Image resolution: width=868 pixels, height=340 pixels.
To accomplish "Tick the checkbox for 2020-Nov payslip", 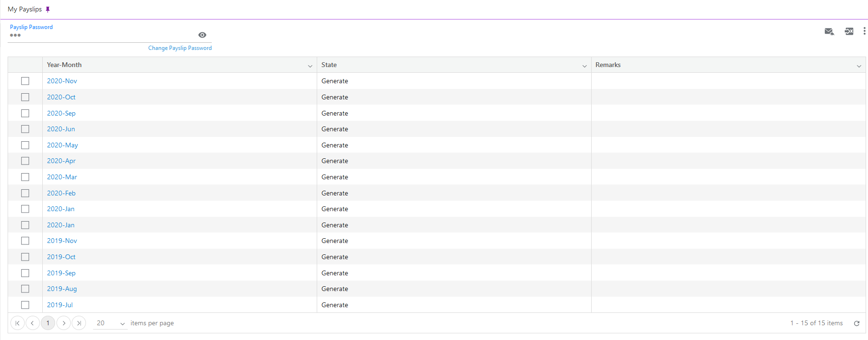I will click(x=25, y=81).
